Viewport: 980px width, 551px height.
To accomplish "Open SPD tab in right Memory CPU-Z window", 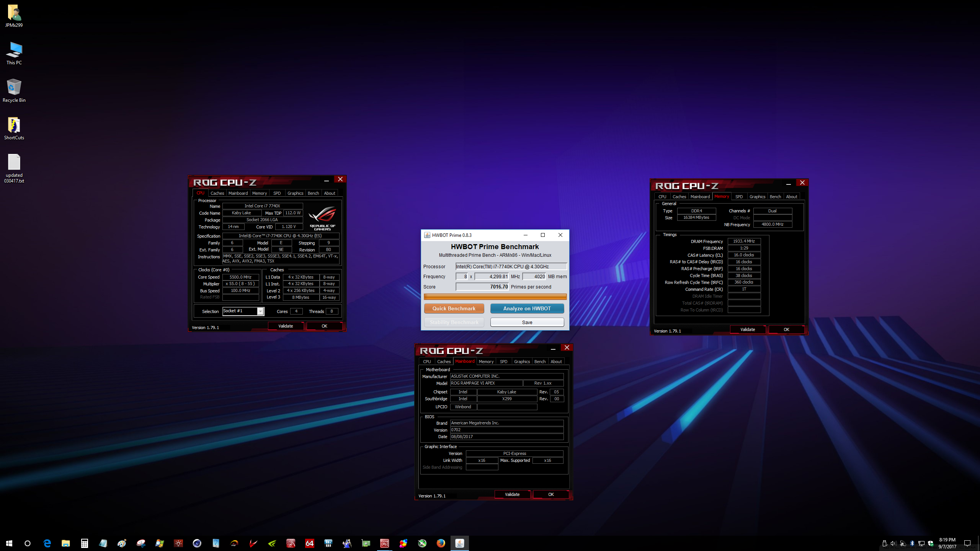I will (x=739, y=197).
